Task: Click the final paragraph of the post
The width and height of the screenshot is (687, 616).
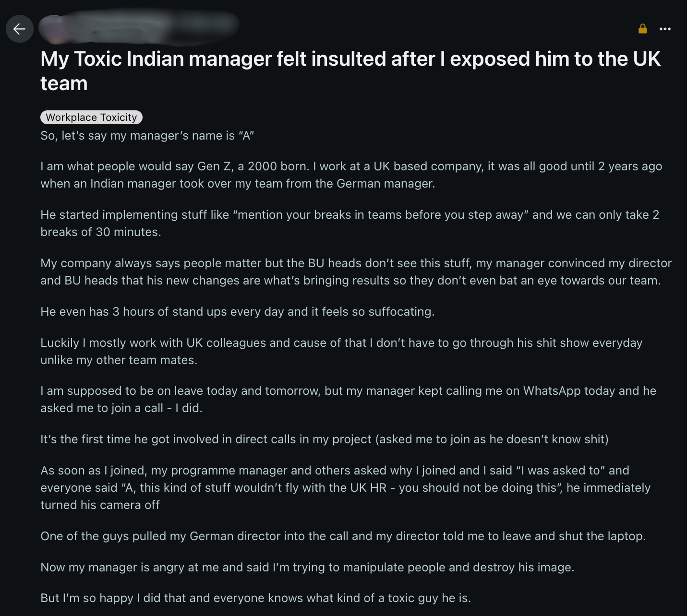Action: pos(256,598)
